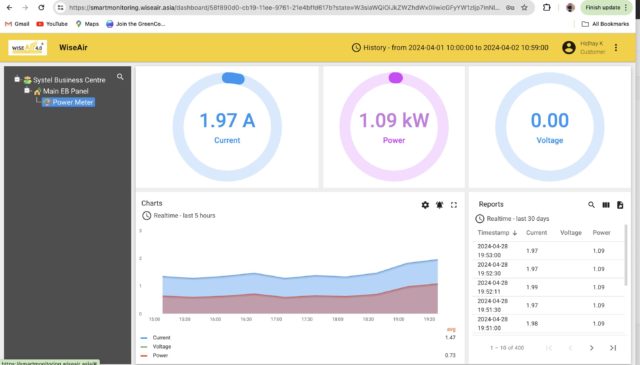Viewport: 640px width, 365px height.
Task: Open the Charts alarm bell icon
Action: point(440,205)
